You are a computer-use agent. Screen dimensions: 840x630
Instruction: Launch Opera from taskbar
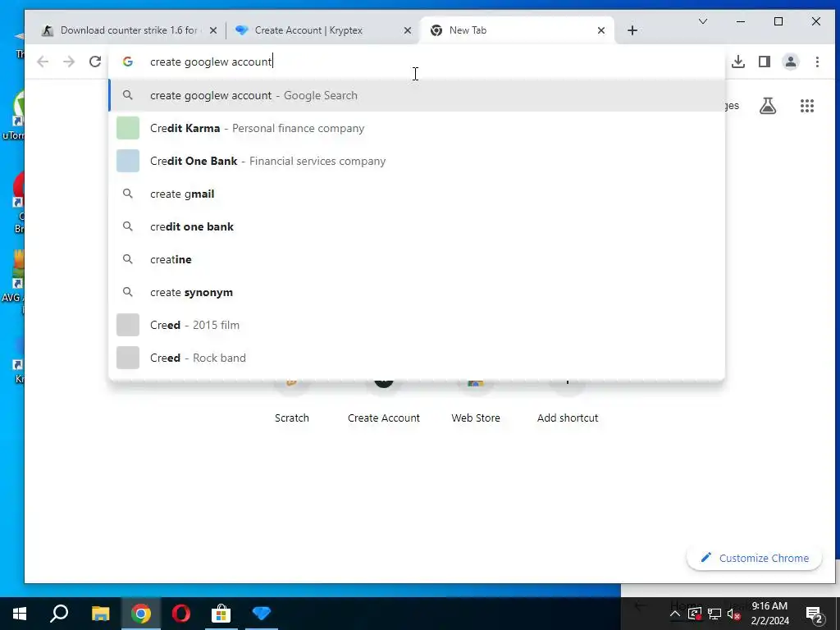(181, 614)
